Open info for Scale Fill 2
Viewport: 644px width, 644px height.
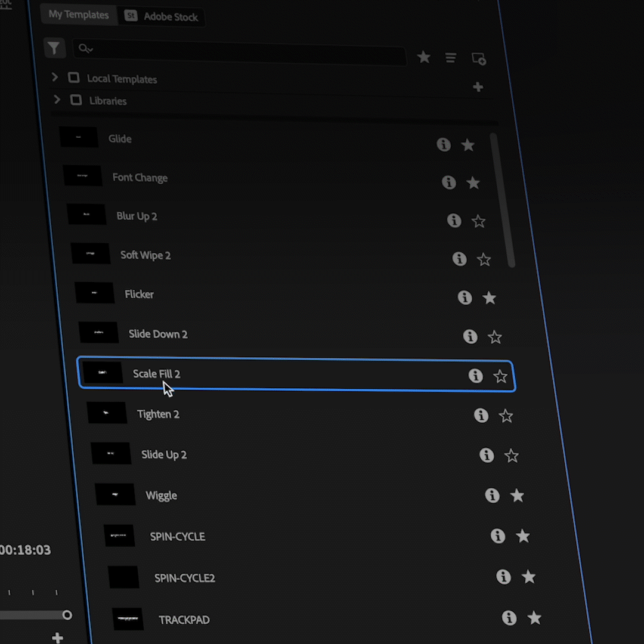coord(475,376)
